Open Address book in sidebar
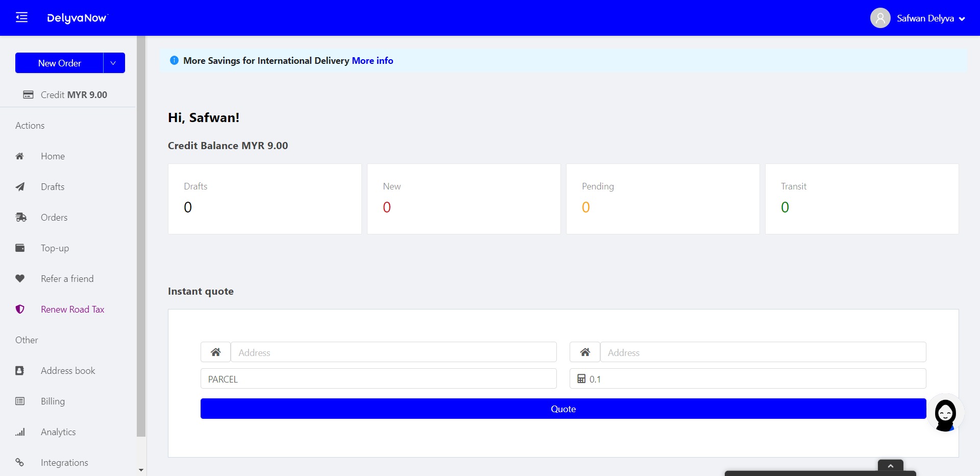Image resolution: width=980 pixels, height=476 pixels. (x=68, y=370)
